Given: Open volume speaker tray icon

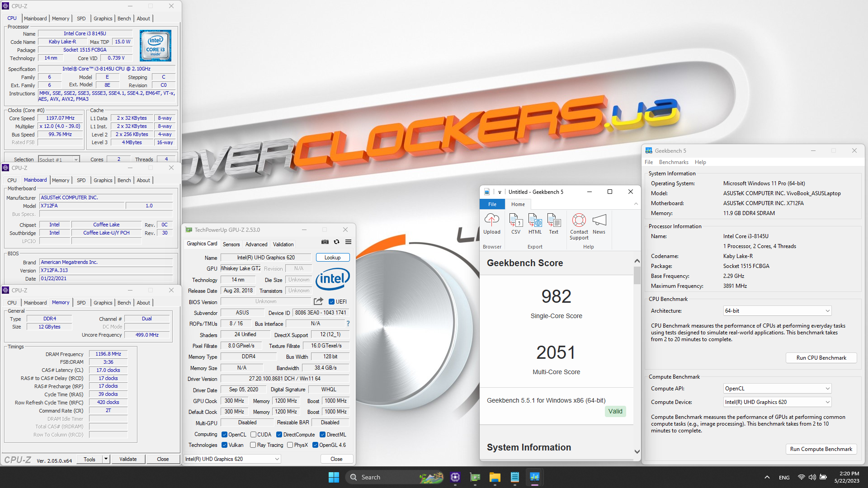Looking at the screenshot, I should 812,477.
